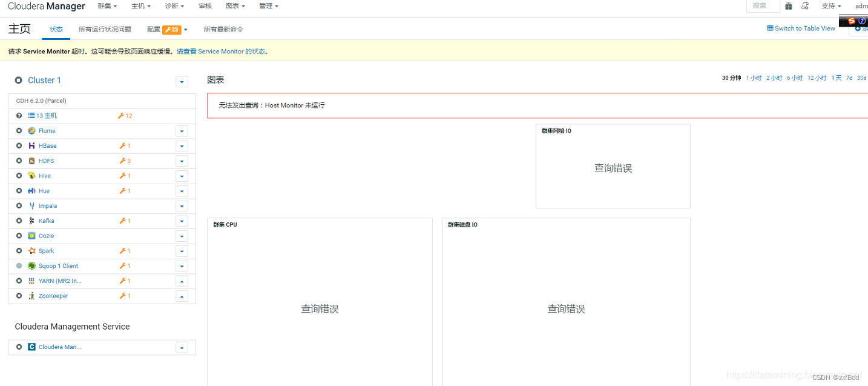868x386 pixels.
Task: Switch to the 所有运行状况问题 tab
Action: (x=105, y=28)
